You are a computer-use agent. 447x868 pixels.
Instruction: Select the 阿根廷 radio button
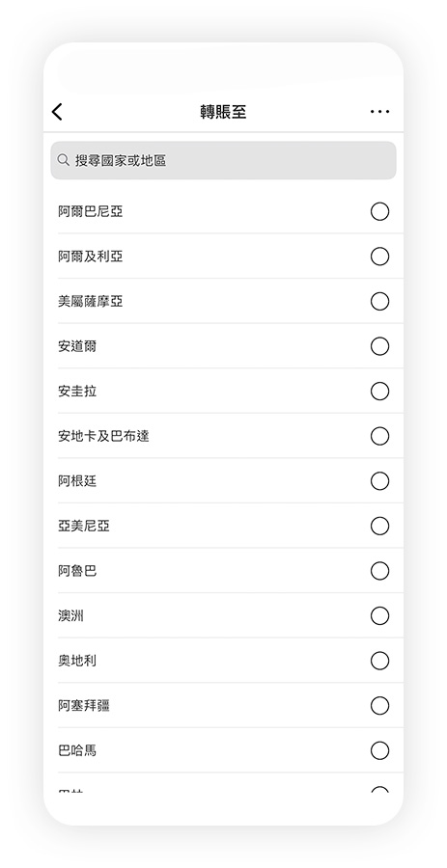pyautogui.click(x=379, y=481)
